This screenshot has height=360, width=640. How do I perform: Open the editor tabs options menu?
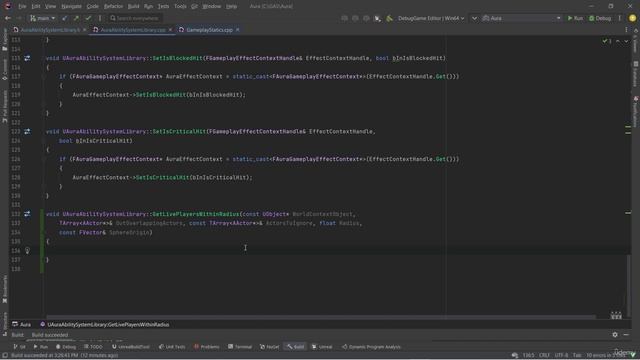(626, 30)
